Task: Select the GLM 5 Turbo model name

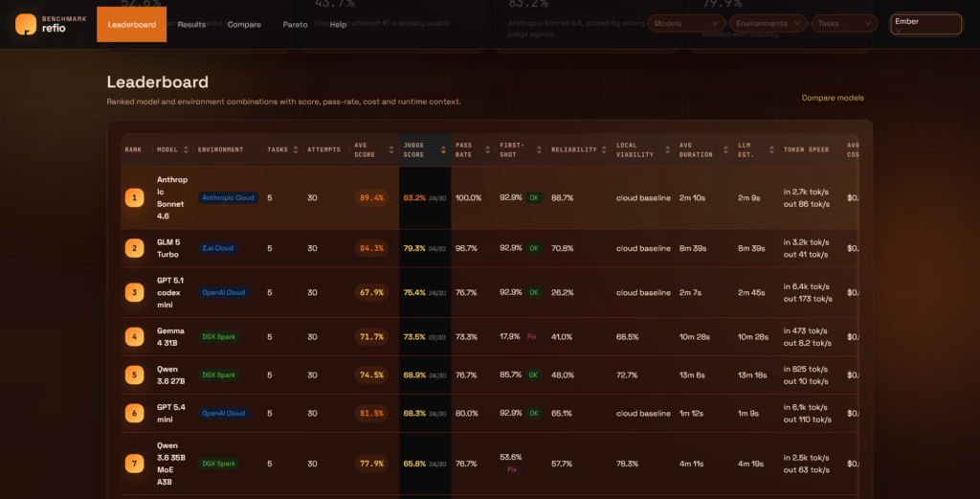Action: (168, 248)
